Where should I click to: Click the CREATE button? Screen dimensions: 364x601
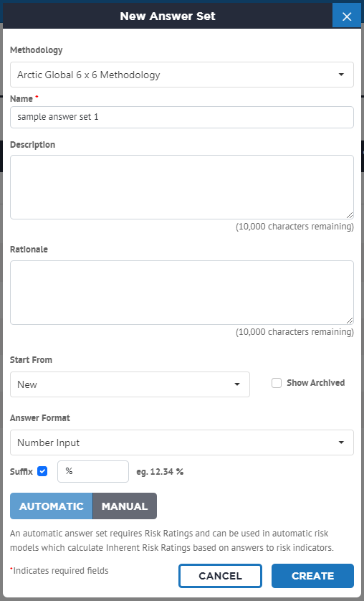312,576
